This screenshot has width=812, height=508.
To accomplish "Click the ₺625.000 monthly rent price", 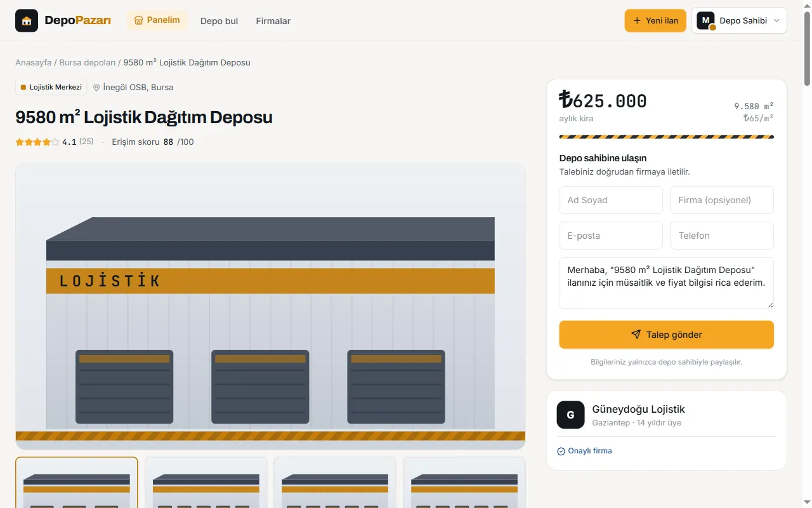I will click(x=603, y=100).
